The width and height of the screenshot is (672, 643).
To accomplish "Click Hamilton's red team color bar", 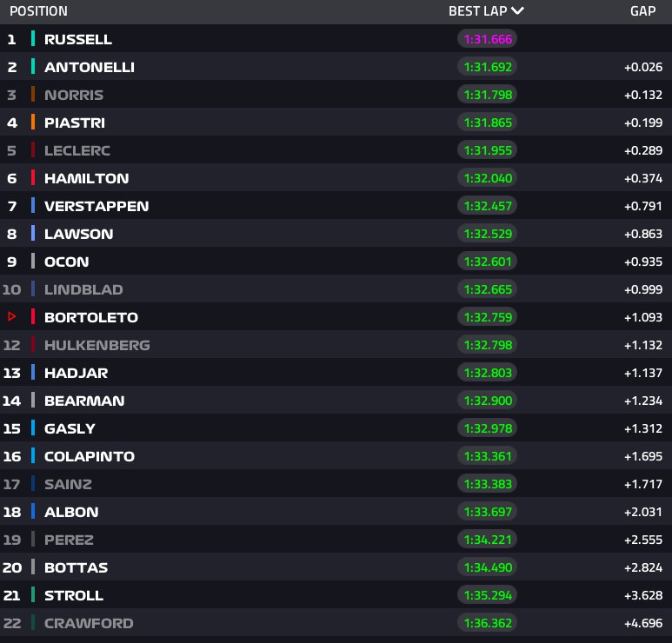I will click(32, 178).
